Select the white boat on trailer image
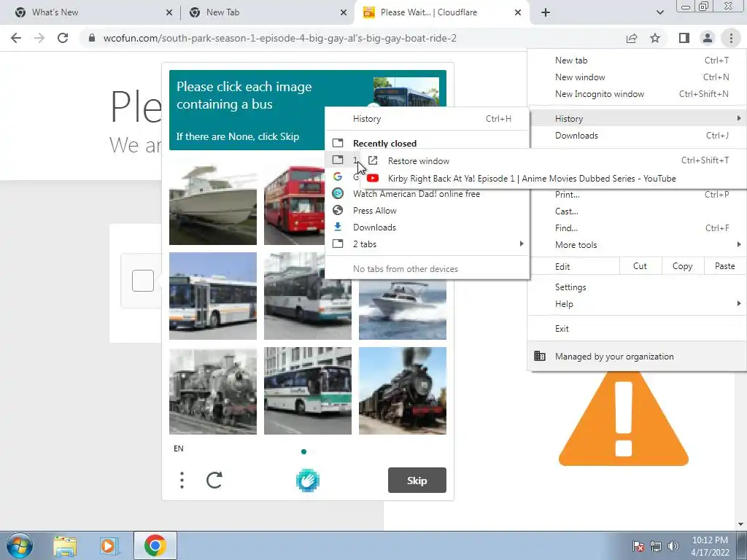The image size is (747, 560). pos(213,201)
